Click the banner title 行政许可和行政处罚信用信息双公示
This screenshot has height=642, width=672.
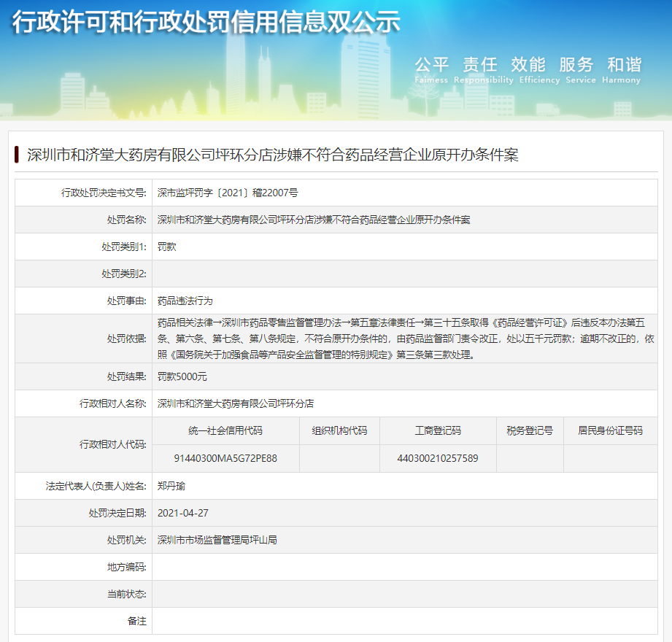coord(206,23)
